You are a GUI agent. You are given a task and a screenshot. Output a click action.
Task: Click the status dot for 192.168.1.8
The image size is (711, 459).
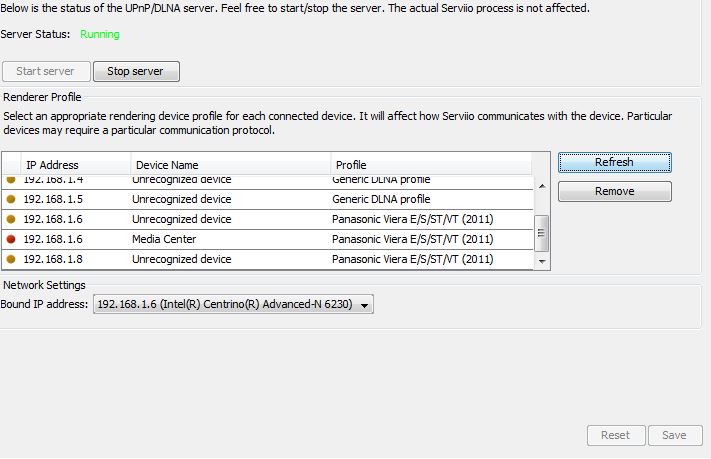point(11,259)
